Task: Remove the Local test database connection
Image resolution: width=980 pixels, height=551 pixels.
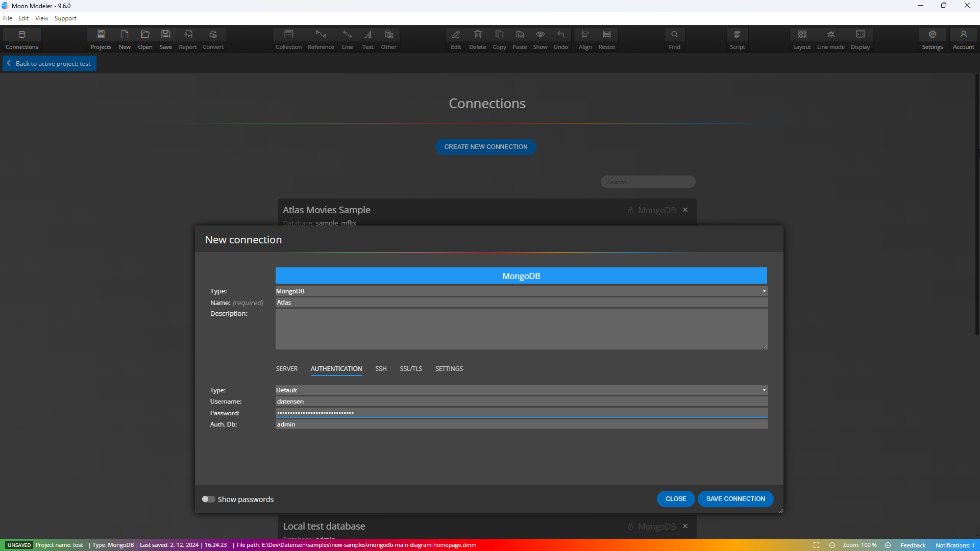Action: coord(685,526)
